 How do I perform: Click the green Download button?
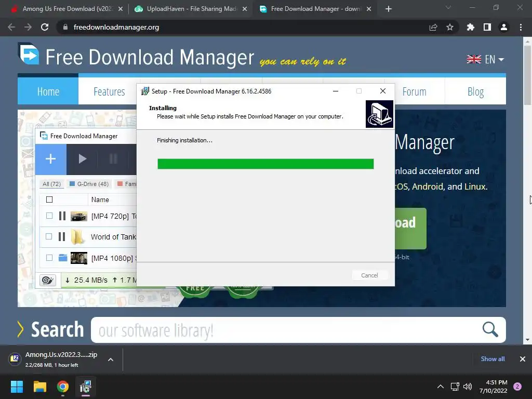(x=410, y=229)
